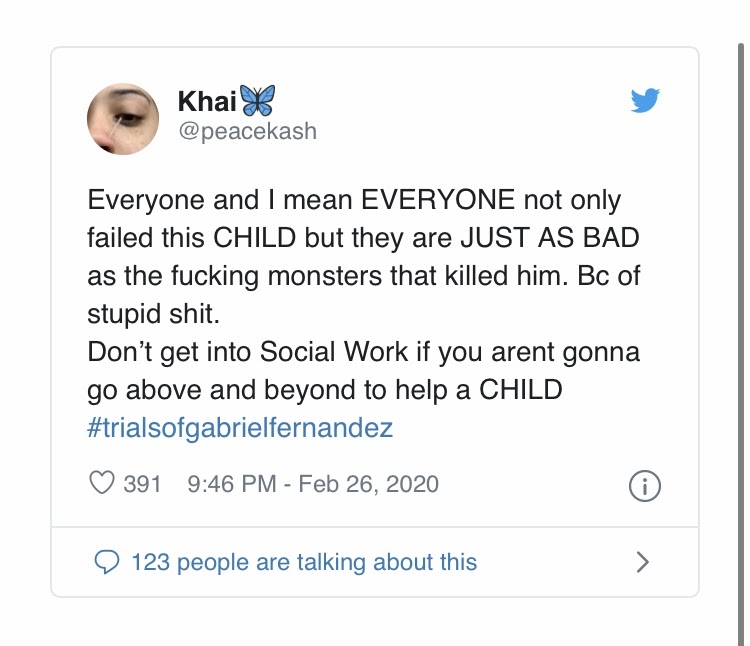Viewport: 750px width, 646px height.
Task: Like the tweet with the heart icon
Action: click(102, 484)
